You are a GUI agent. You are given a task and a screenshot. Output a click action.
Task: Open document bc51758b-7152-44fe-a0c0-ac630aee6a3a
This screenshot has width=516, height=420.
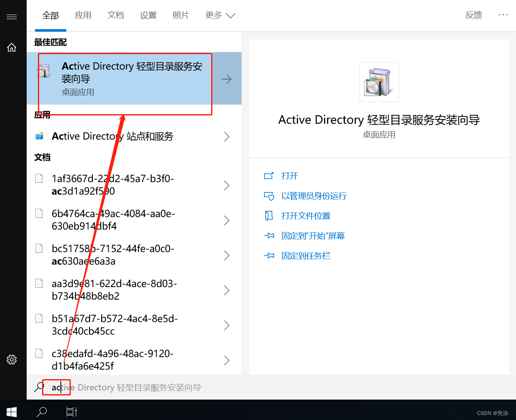click(134, 255)
